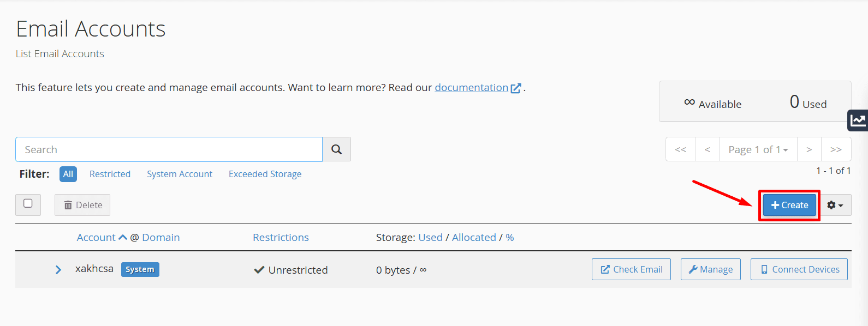This screenshot has height=326, width=868.
Task: Click the gear settings dropdown icon
Action: [835, 205]
